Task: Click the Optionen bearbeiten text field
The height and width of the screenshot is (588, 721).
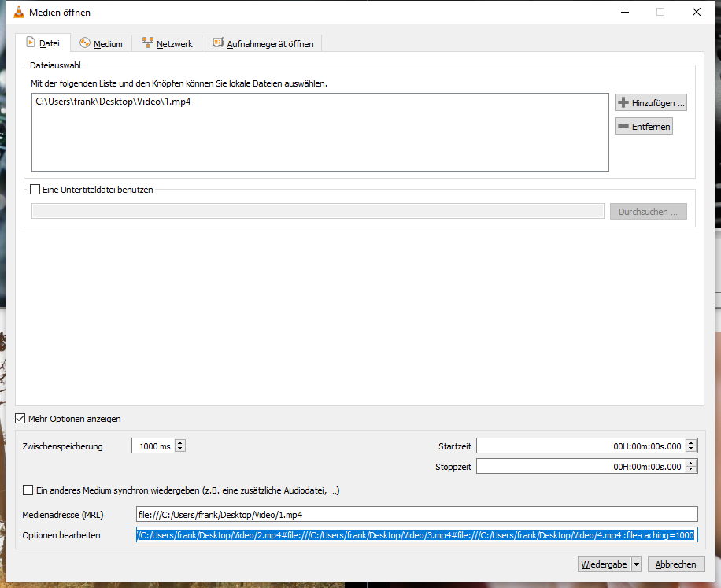Action: point(416,535)
